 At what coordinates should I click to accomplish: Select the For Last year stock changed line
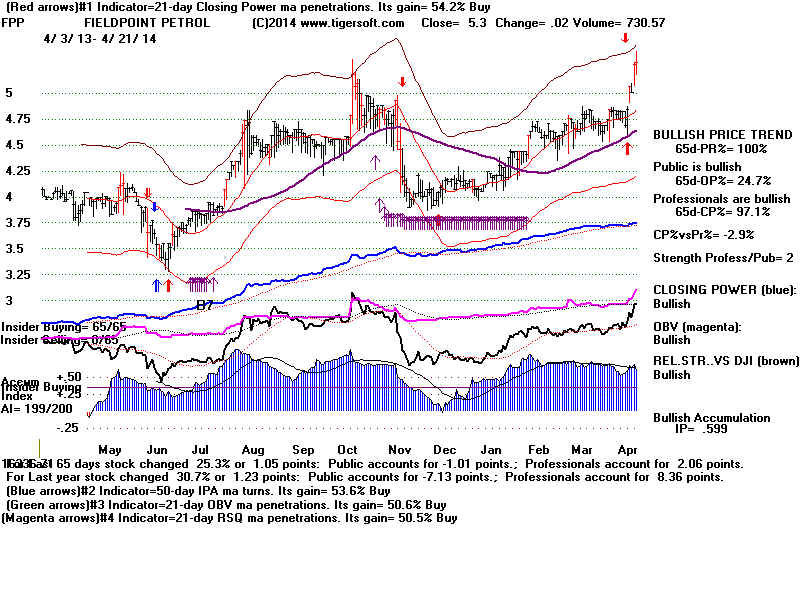coord(365,478)
